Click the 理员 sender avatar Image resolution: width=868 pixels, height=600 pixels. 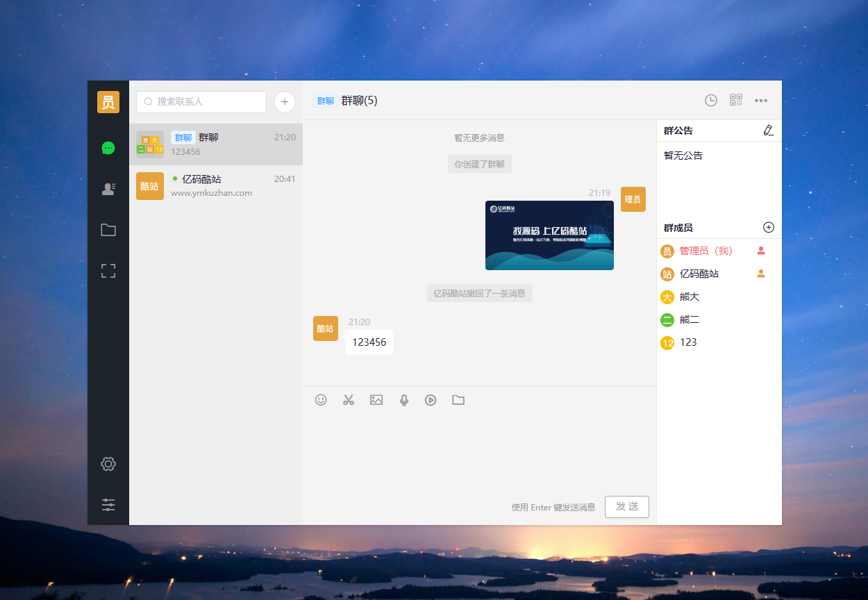[x=633, y=199]
